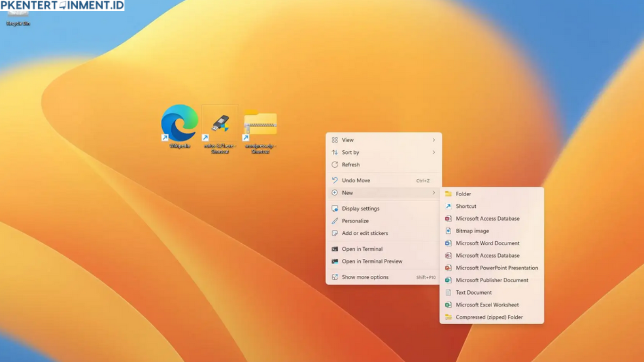Pick Microsoft Access Database just above Bitmap image

click(x=492, y=219)
